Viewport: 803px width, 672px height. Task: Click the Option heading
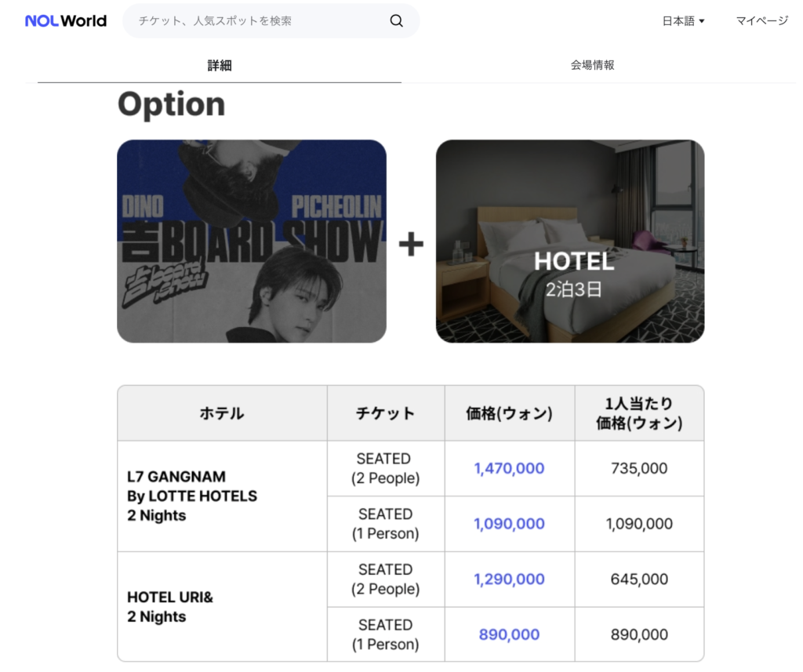coord(172,104)
